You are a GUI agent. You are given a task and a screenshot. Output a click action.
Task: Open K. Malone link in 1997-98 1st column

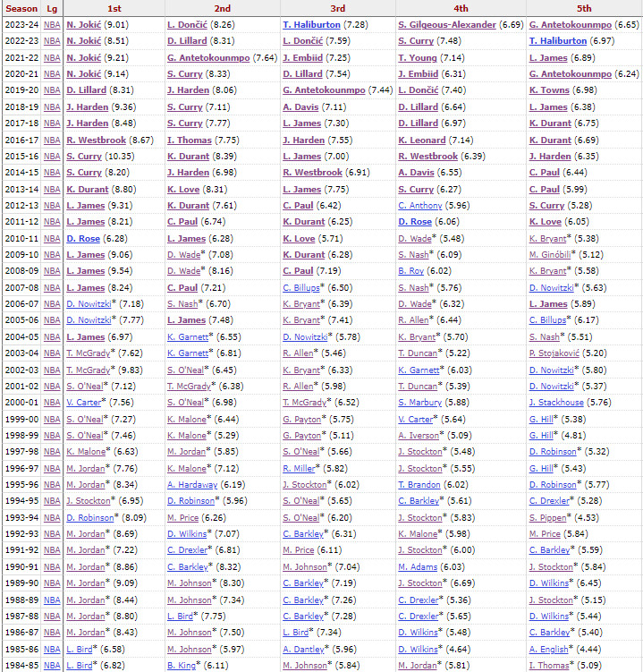point(86,452)
